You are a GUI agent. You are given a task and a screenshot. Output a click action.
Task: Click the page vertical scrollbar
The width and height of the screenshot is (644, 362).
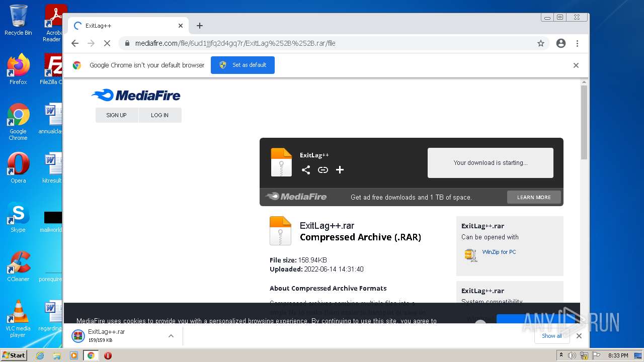[x=584, y=123]
